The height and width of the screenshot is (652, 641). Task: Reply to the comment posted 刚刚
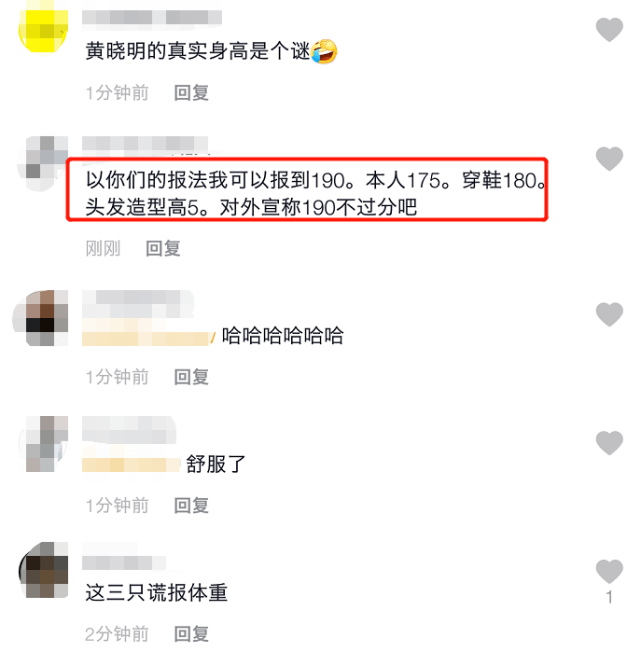(163, 248)
